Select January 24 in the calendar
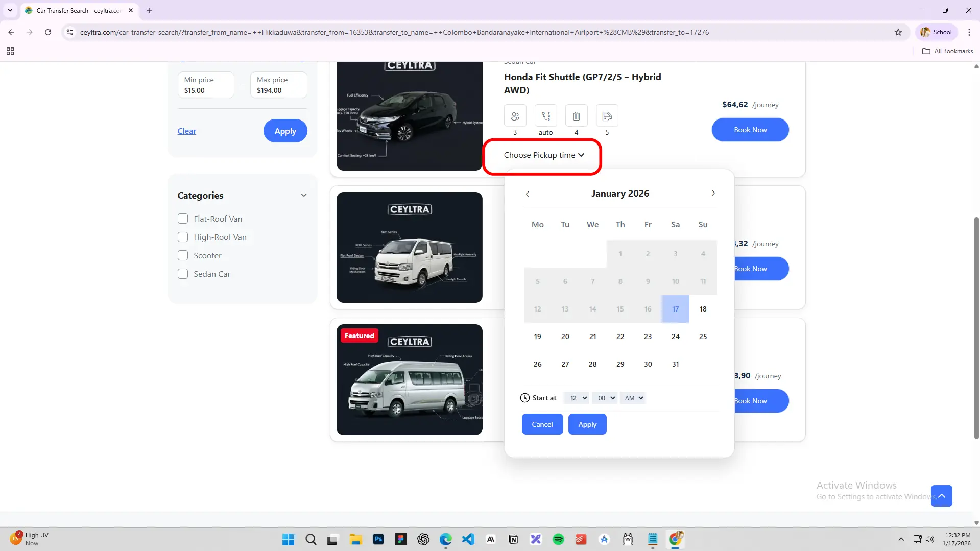 click(675, 337)
